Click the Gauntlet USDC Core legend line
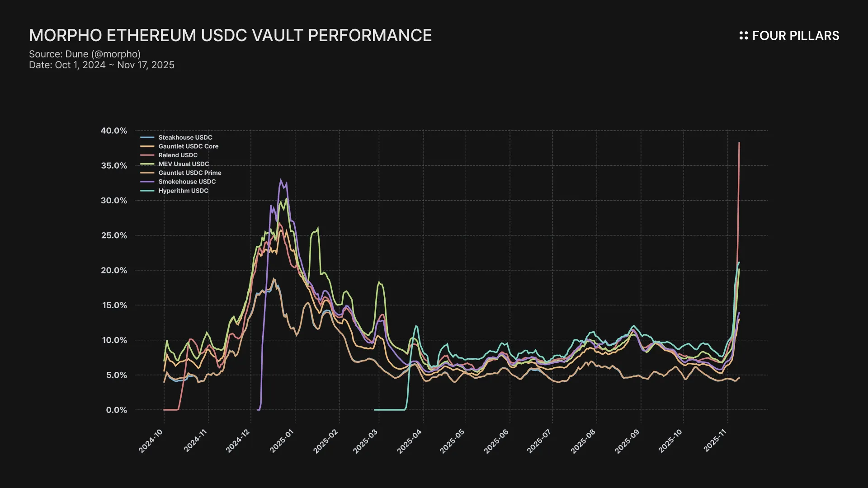This screenshot has height=488, width=868. pyautogui.click(x=147, y=146)
